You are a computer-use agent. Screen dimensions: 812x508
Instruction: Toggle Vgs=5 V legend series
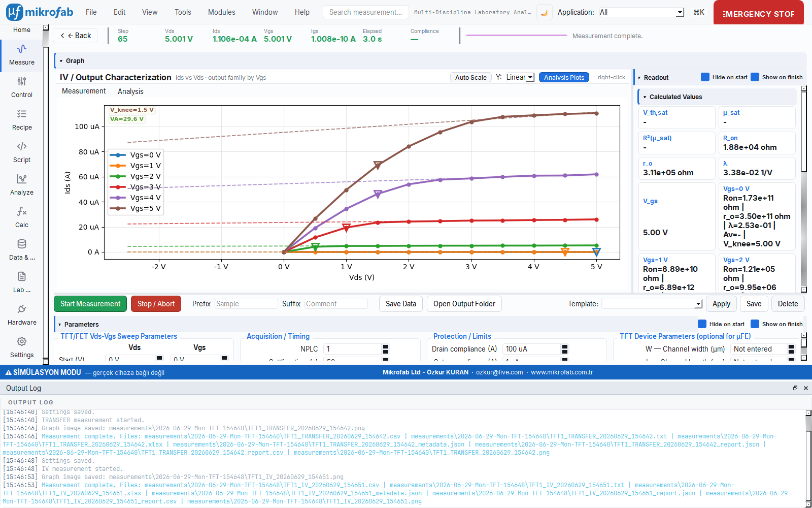click(136, 208)
